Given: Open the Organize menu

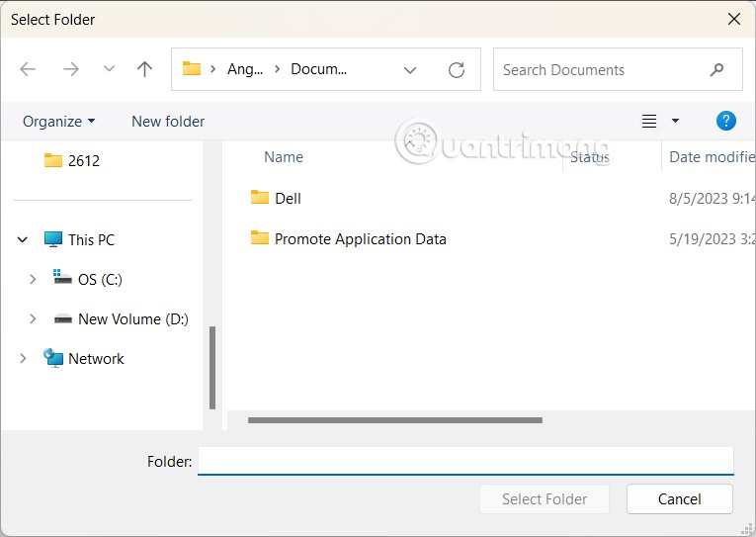Looking at the screenshot, I should (59, 121).
